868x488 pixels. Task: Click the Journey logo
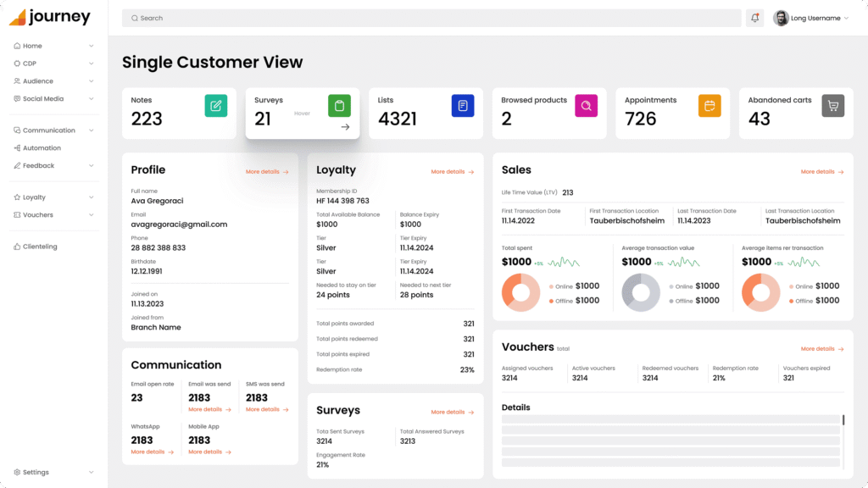pyautogui.click(x=49, y=18)
